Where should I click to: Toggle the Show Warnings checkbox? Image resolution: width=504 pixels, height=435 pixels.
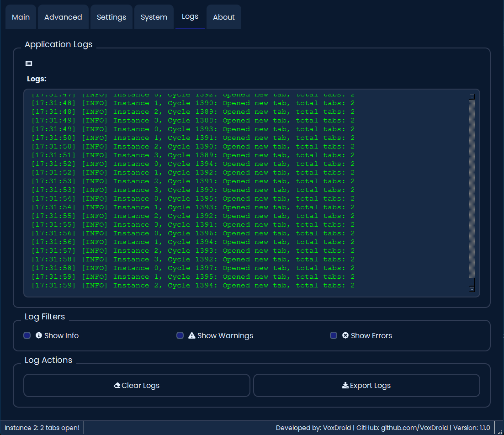coord(180,335)
